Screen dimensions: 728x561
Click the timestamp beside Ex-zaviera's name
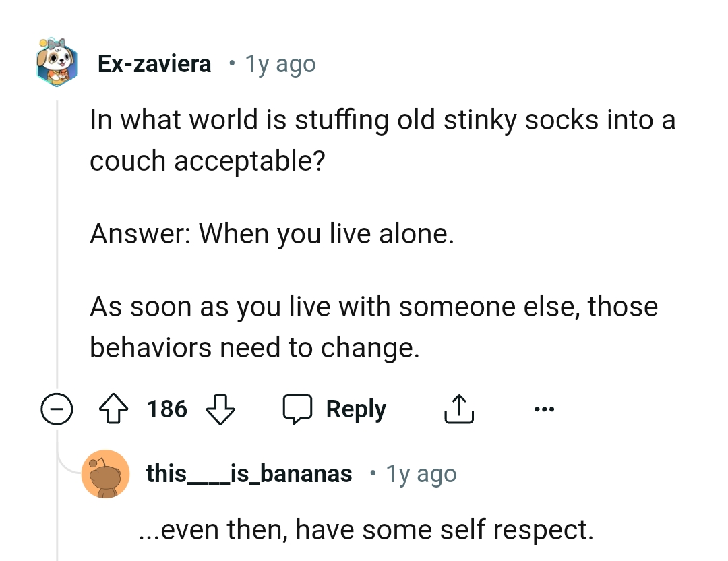coord(280,64)
